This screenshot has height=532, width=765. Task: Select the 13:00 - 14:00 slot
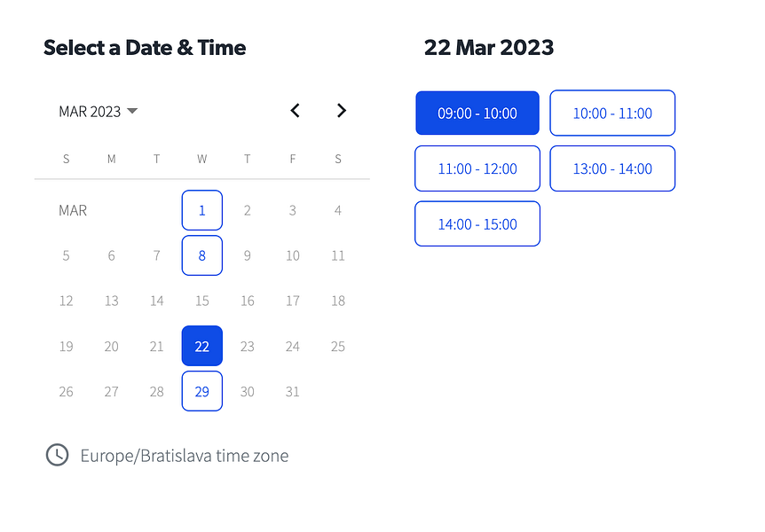(612, 168)
